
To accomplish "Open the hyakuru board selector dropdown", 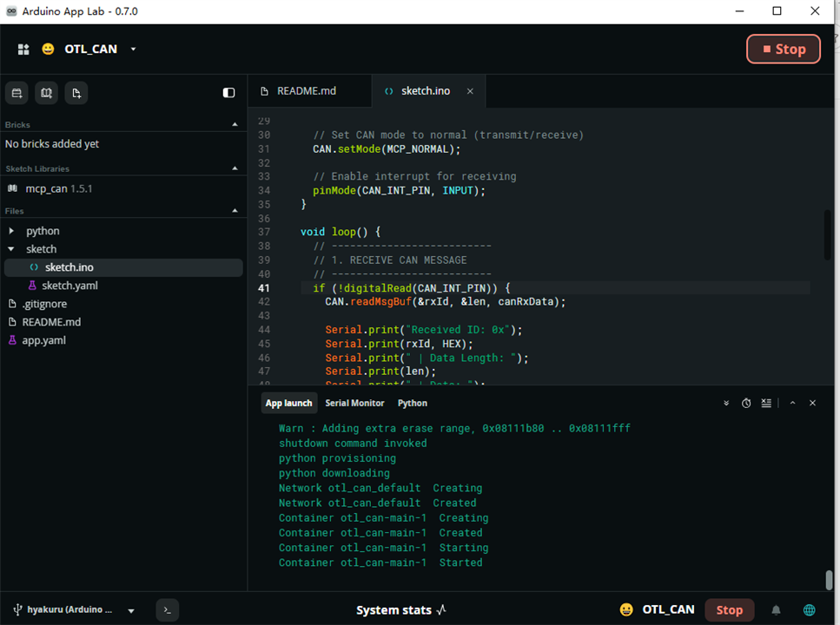I will coord(131,610).
